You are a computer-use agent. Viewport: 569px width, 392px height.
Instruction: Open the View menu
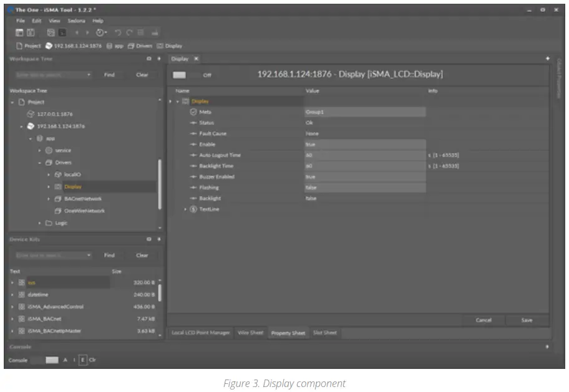[54, 21]
